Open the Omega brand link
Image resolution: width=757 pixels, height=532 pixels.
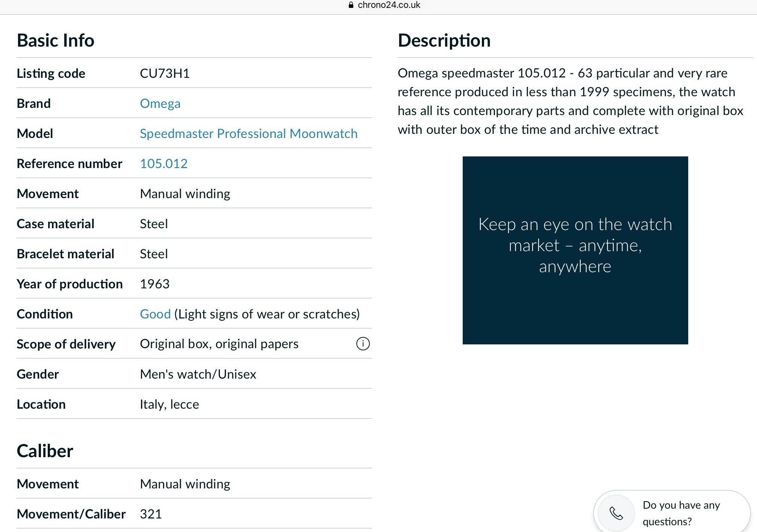coord(160,103)
